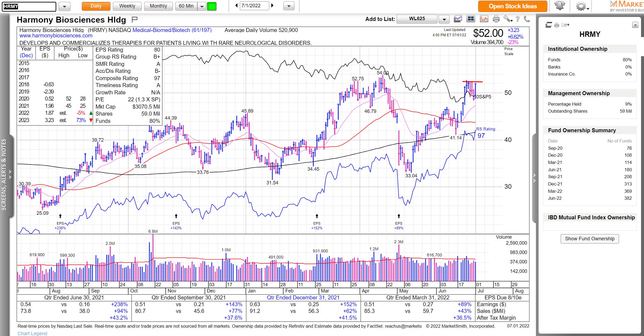The width and height of the screenshot is (644, 336).
Task: Switch to the multi-chart grid view icon
Action: [x=471, y=19]
